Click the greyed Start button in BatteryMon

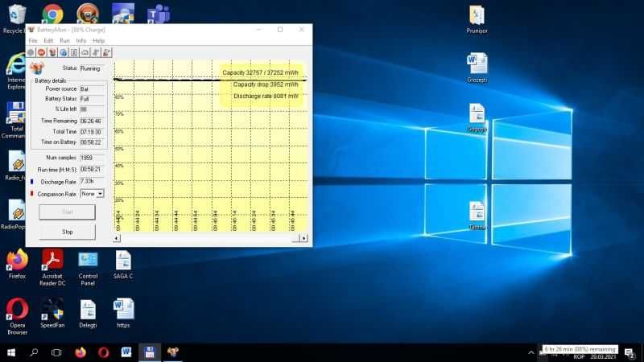tap(68, 212)
